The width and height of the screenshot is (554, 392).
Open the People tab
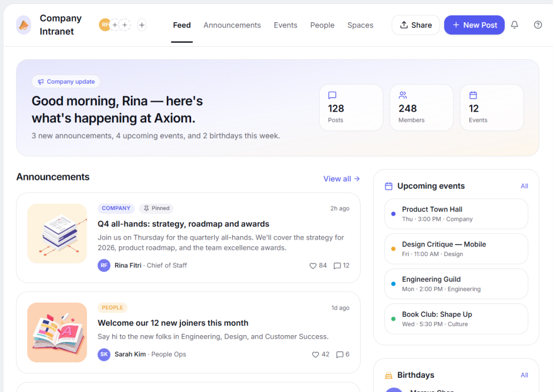coord(322,25)
